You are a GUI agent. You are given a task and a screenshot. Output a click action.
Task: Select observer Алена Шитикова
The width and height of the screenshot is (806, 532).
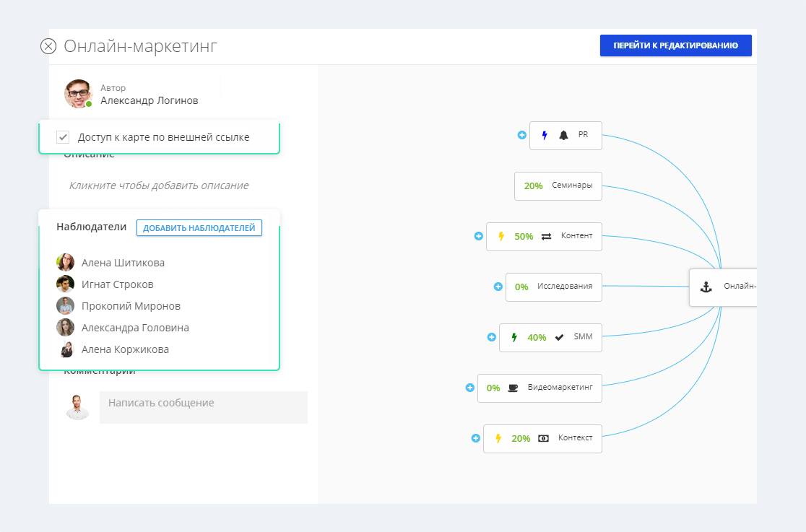(123, 263)
